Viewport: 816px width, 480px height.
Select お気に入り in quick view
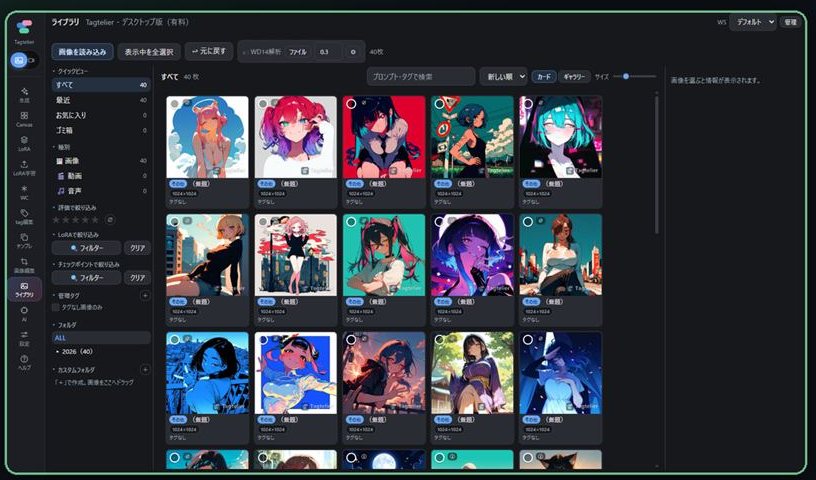101,115
